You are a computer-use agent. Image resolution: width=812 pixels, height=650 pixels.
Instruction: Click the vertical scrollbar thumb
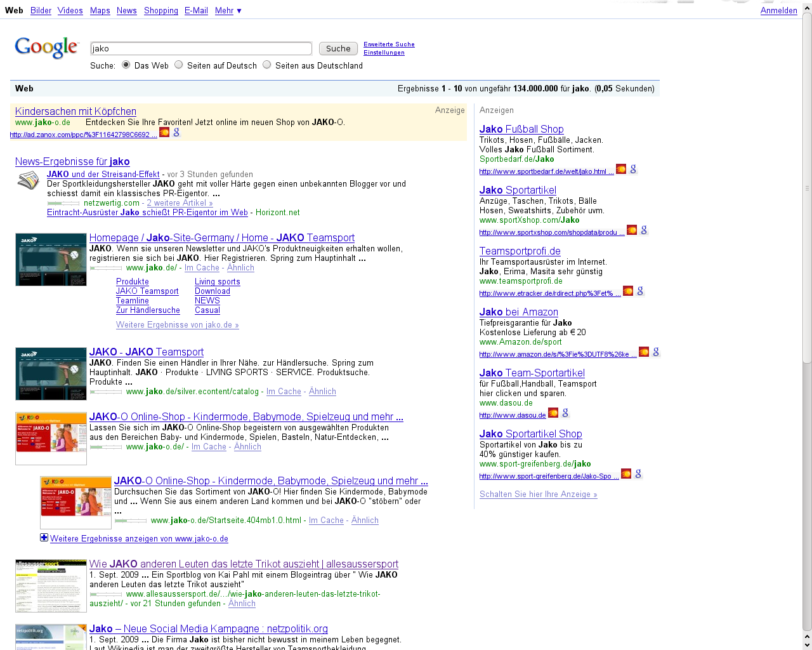pyautogui.click(x=807, y=189)
